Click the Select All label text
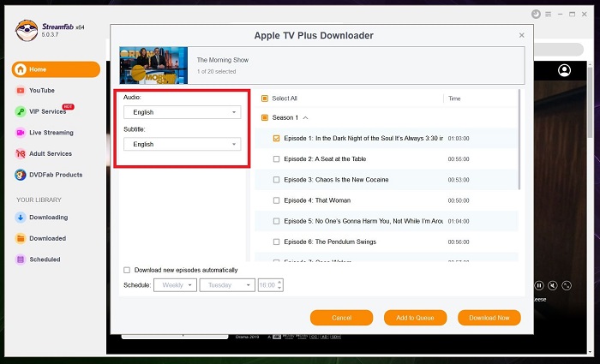The height and width of the screenshot is (364, 600). click(x=285, y=98)
